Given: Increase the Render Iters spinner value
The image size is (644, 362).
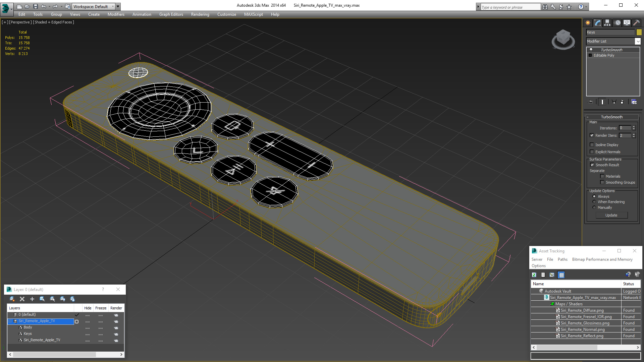Looking at the screenshot, I should click(634, 134).
